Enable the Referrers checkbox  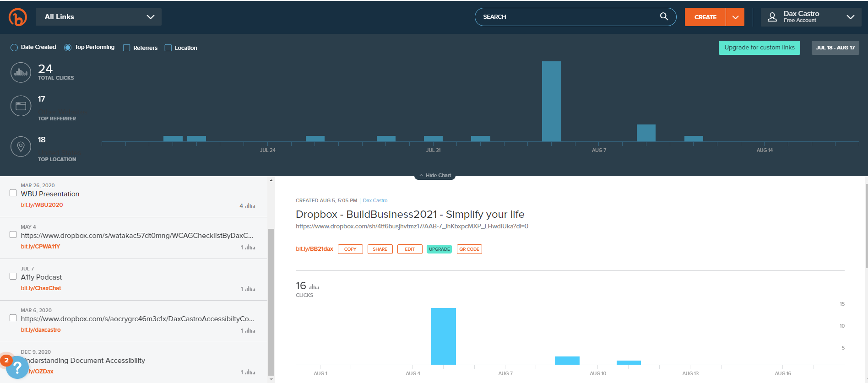127,48
